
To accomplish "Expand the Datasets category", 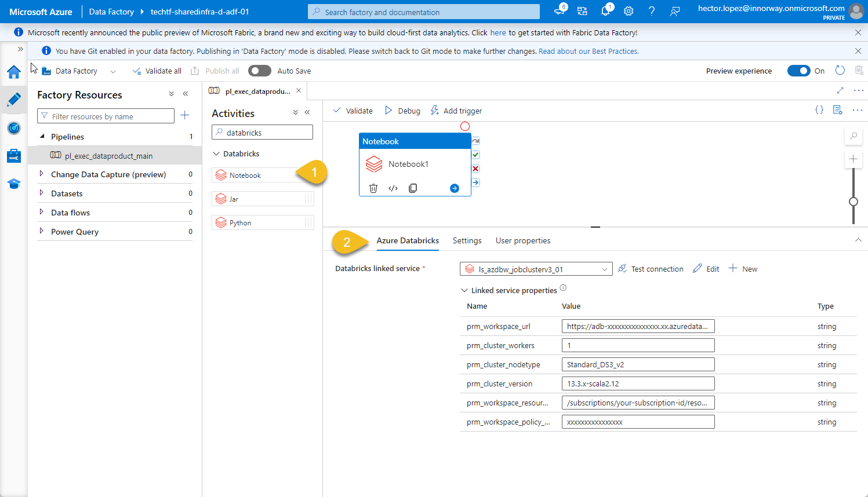I will pyautogui.click(x=41, y=193).
